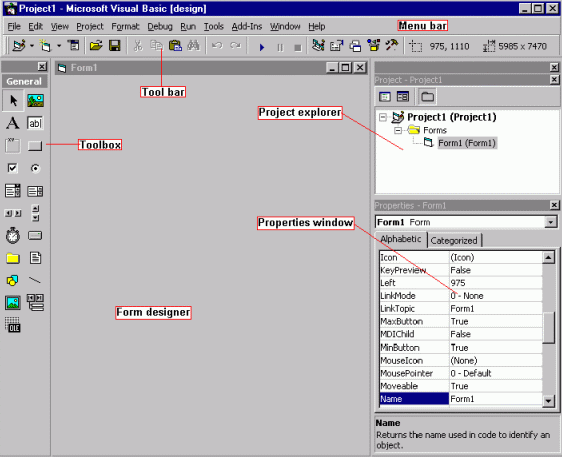
Task: Click View Object icon in Project explorer
Action: tap(403, 96)
